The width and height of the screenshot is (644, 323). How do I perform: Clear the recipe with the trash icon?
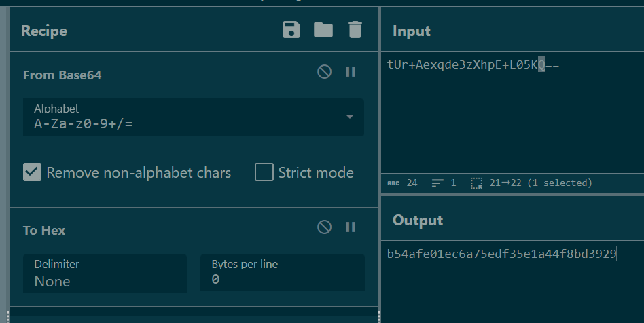point(355,30)
